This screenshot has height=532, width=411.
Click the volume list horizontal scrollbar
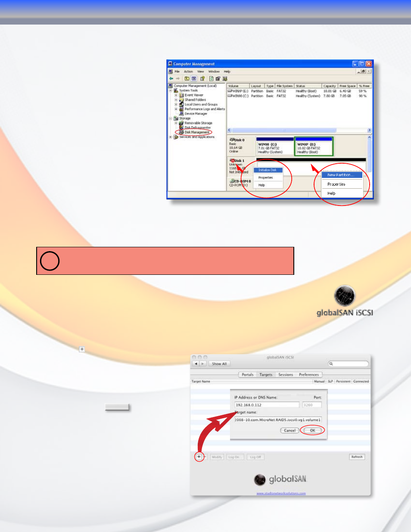point(299,130)
